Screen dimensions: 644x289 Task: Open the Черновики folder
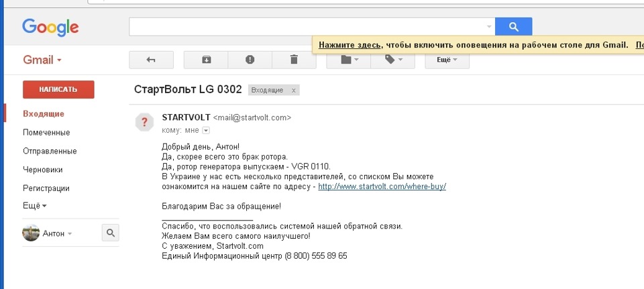click(43, 170)
